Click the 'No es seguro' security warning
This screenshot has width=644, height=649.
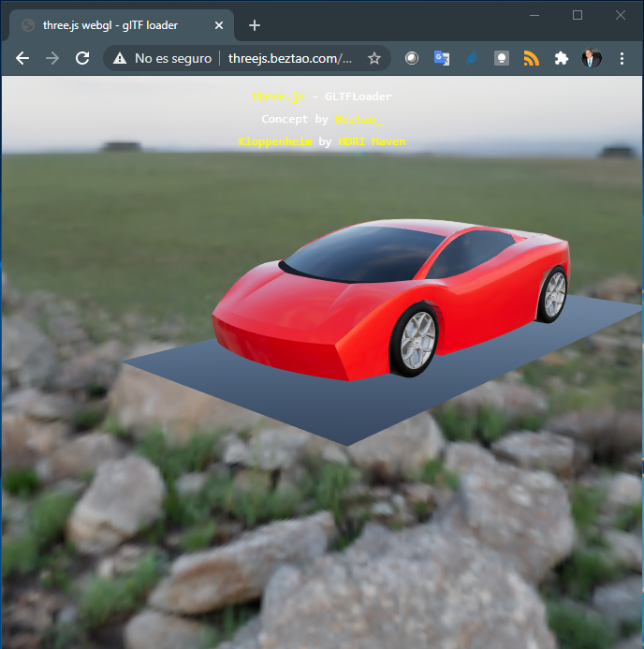click(162, 58)
